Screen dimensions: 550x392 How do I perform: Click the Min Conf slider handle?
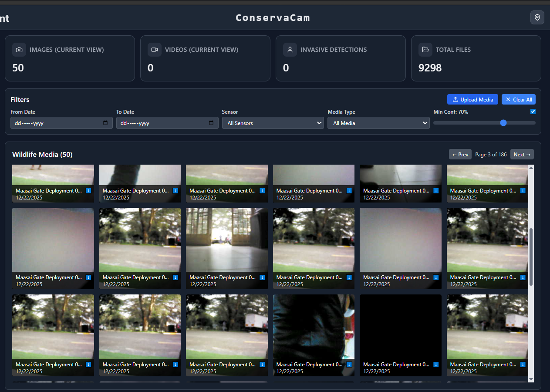pyautogui.click(x=503, y=123)
